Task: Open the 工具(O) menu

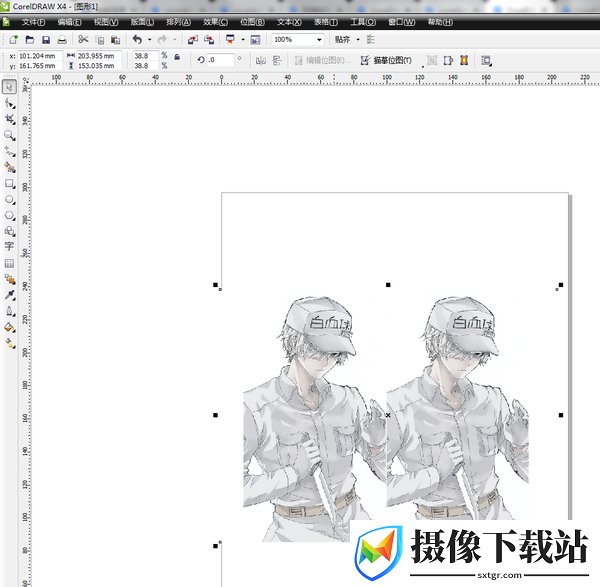Action: pyautogui.click(x=363, y=22)
